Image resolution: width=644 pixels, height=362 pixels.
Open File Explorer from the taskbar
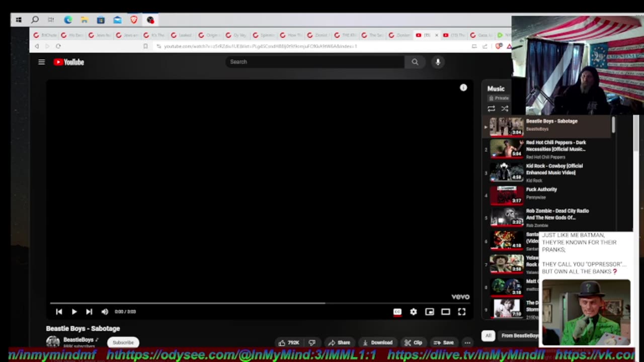(85, 20)
